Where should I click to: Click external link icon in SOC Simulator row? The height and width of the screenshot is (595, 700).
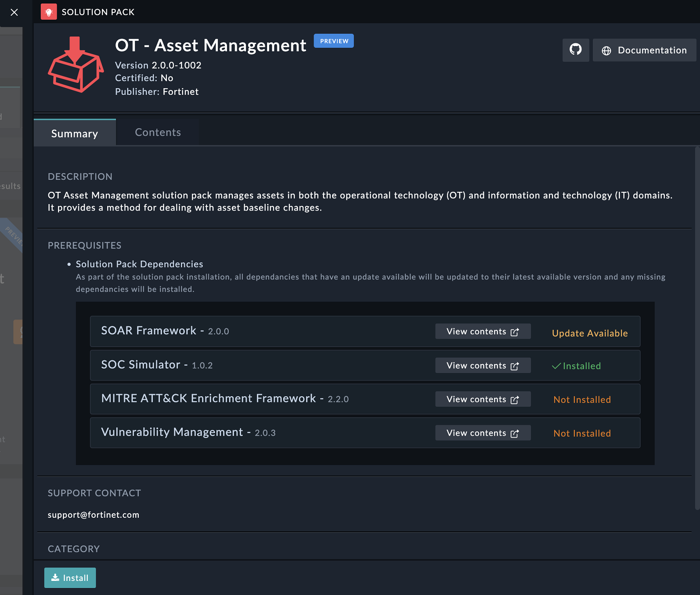click(515, 366)
